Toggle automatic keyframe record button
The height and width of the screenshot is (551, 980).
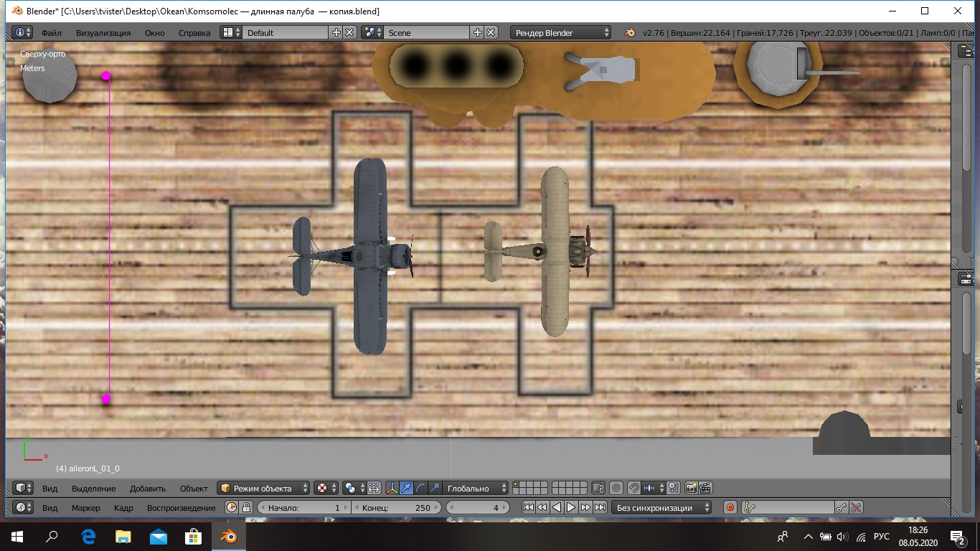(x=730, y=507)
